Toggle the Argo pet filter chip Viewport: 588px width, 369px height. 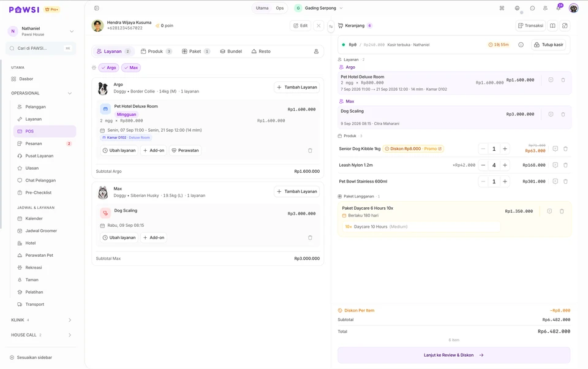(x=109, y=67)
